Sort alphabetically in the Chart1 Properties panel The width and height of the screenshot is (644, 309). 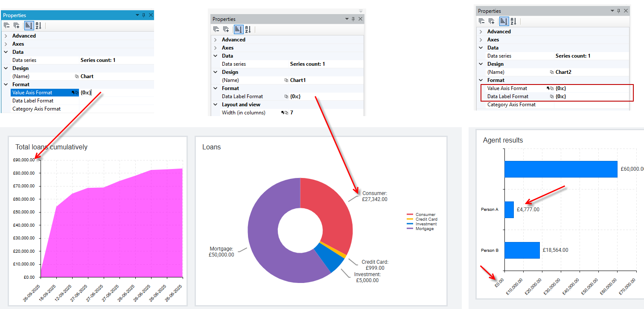(x=248, y=29)
